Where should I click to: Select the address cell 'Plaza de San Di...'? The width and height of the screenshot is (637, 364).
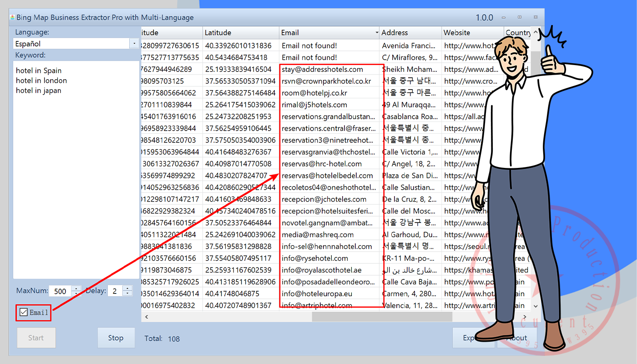[411, 176]
